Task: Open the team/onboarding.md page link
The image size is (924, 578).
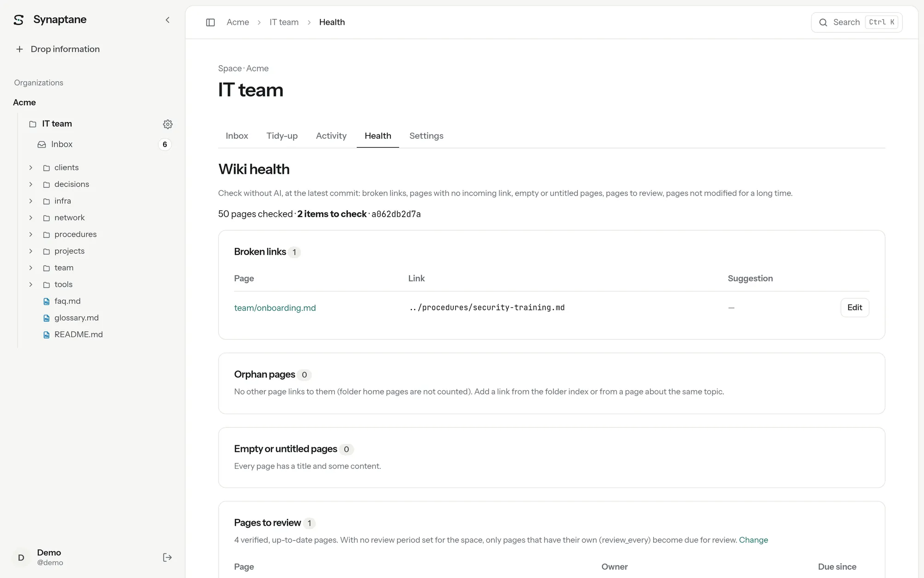Action: (x=275, y=308)
